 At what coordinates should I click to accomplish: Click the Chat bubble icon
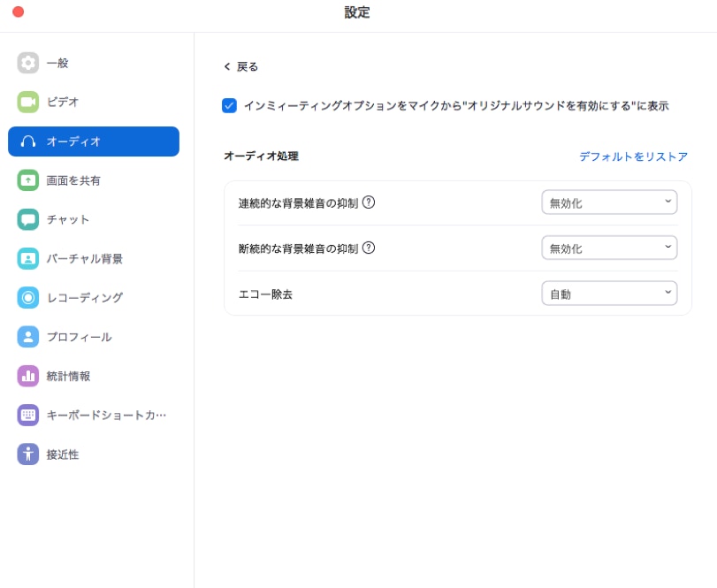click(x=28, y=219)
